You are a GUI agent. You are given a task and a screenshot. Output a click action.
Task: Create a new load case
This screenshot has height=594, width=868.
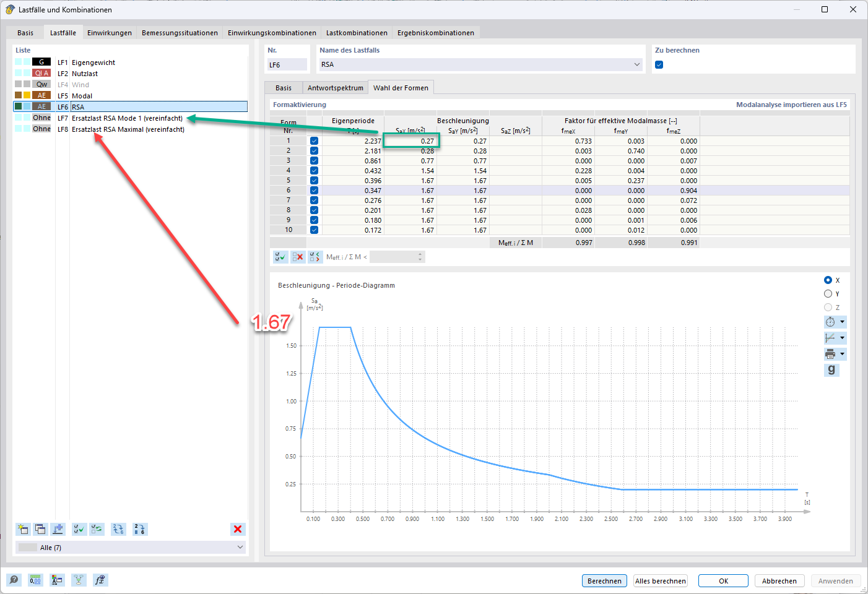click(x=23, y=529)
